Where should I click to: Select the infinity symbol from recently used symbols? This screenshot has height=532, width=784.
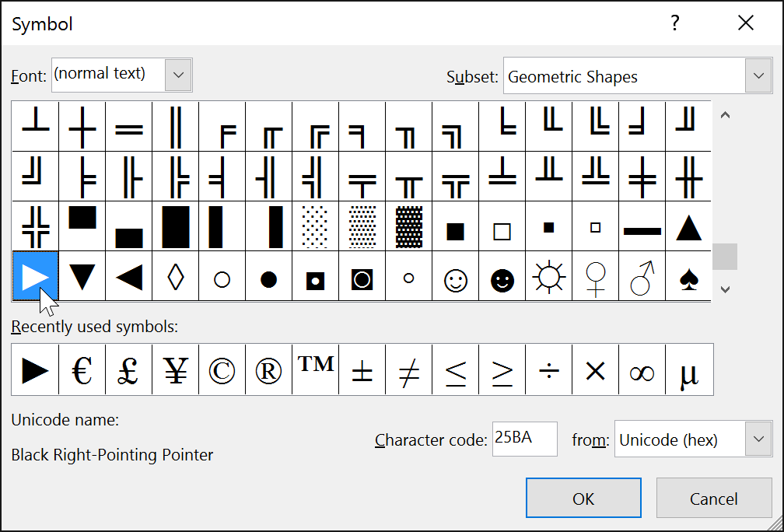642,369
